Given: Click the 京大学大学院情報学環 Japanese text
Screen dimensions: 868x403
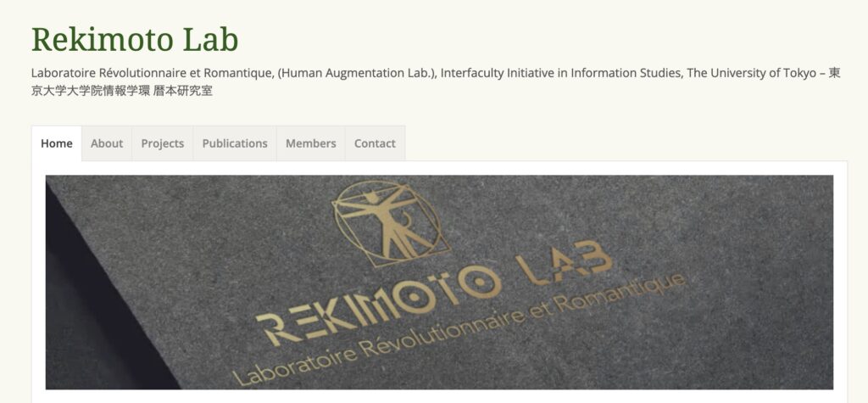Looking at the screenshot, I should click(x=91, y=91).
